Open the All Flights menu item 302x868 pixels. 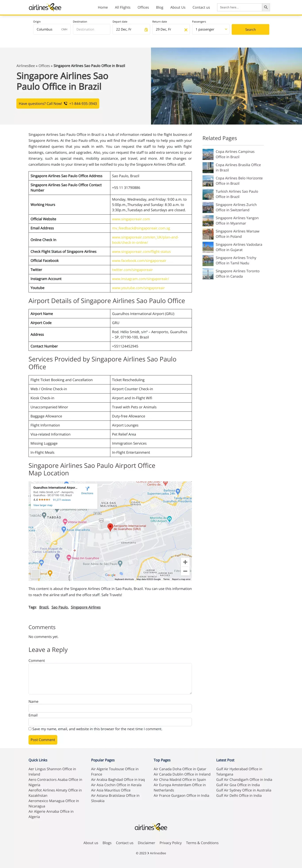(x=122, y=8)
